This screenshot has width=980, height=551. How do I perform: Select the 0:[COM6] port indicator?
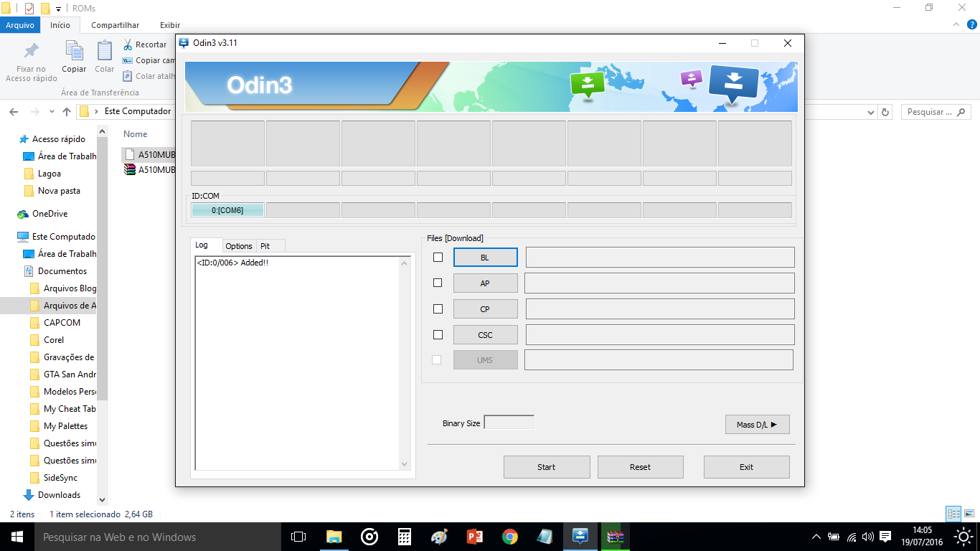pyautogui.click(x=227, y=210)
